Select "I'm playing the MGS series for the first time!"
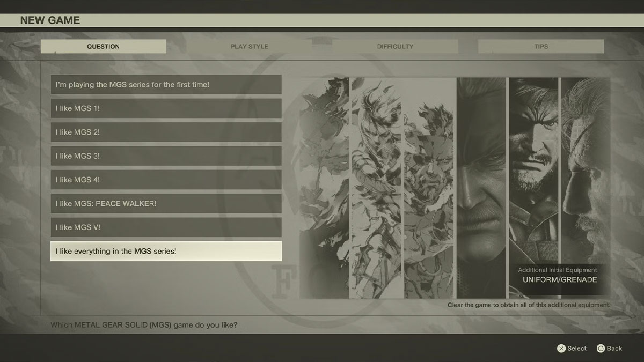 pyautogui.click(x=166, y=84)
